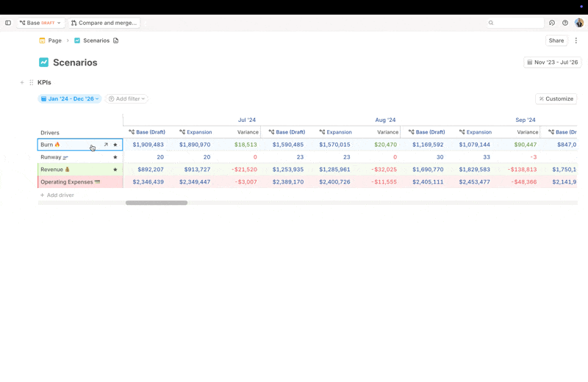
Task: Toggle star on Revenue driver
Action: (x=115, y=170)
